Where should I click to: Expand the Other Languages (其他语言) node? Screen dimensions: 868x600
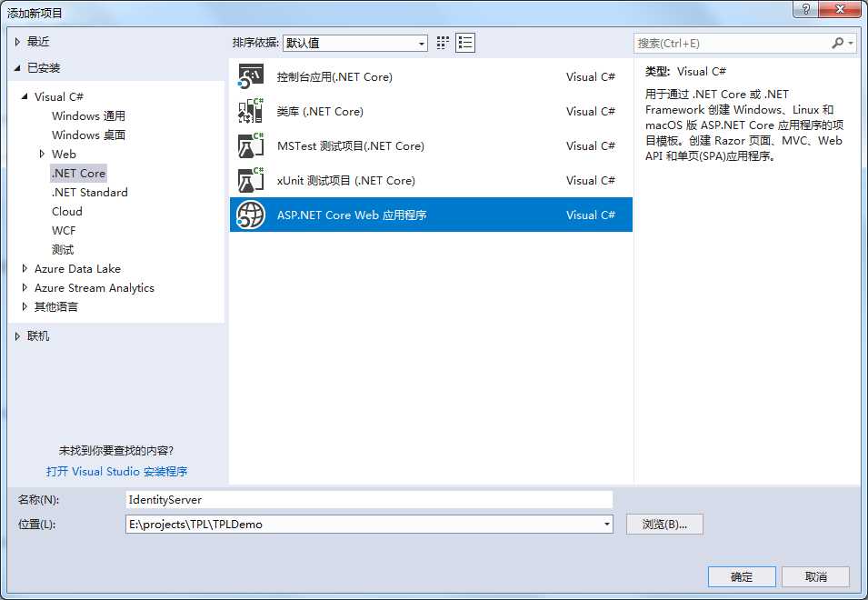click(x=25, y=306)
